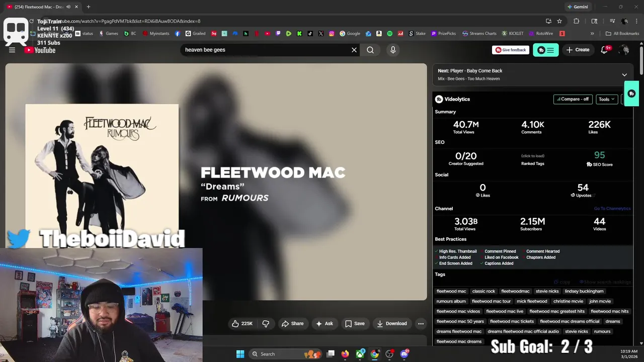Viewport: 644px width, 362px height.
Task: Open more actions ellipsis under the video
Action: point(421,324)
